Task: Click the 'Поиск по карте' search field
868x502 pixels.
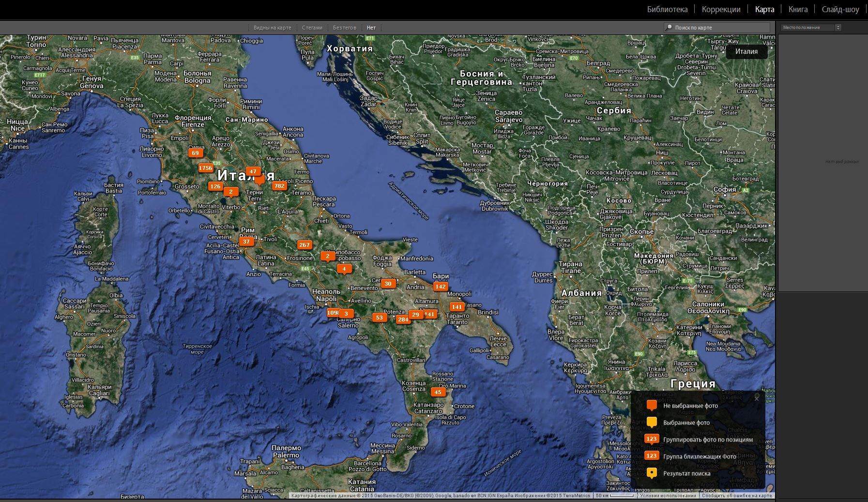Action: [x=717, y=28]
